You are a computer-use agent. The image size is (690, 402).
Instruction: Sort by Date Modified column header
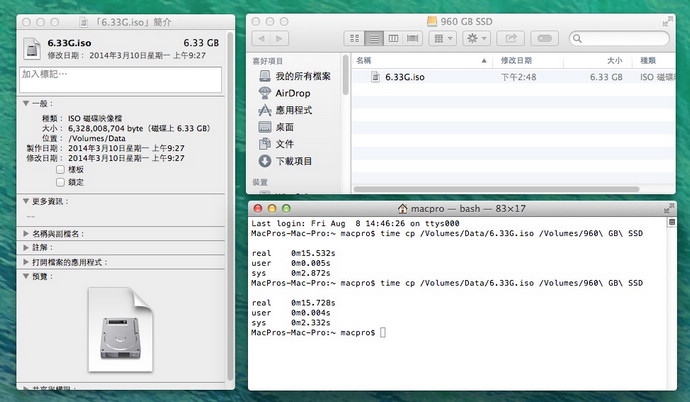click(x=528, y=61)
